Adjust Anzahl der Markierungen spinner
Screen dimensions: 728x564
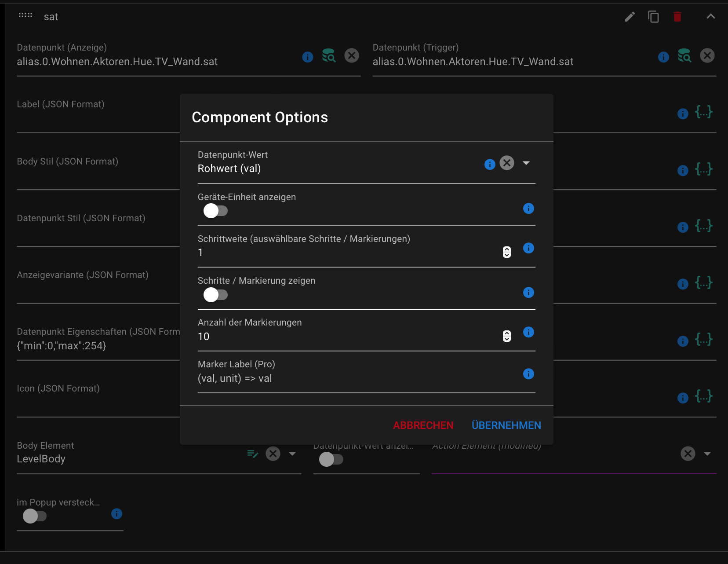coord(507,336)
